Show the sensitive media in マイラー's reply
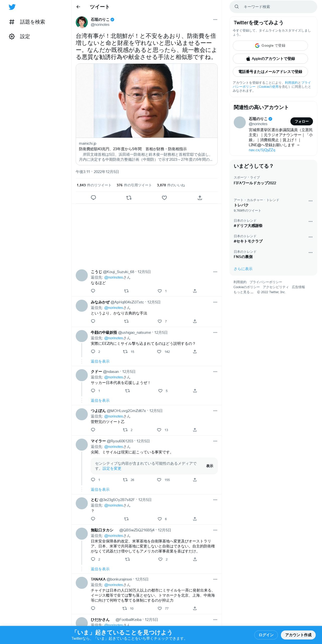322x644 pixels. (x=210, y=466)
